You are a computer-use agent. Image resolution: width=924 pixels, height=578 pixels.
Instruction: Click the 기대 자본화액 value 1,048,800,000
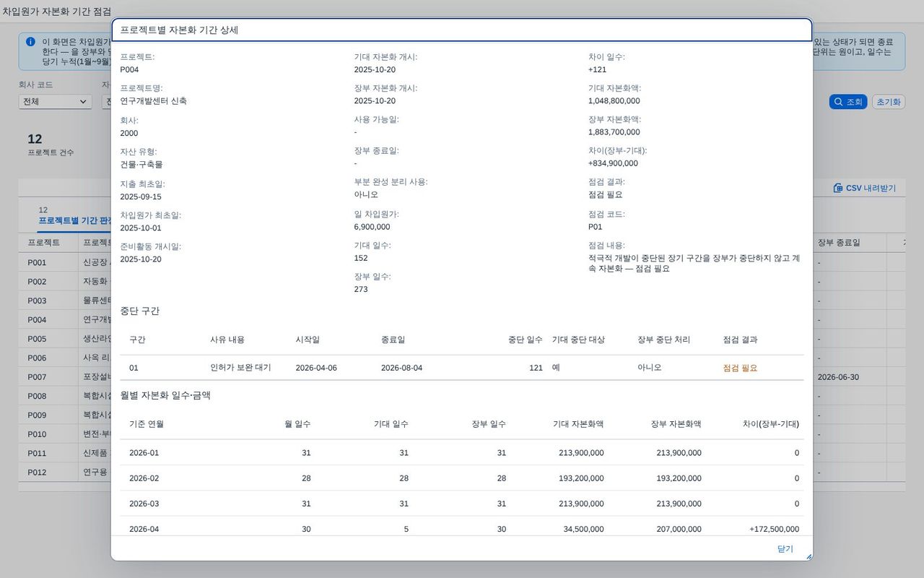pos(614,101)
